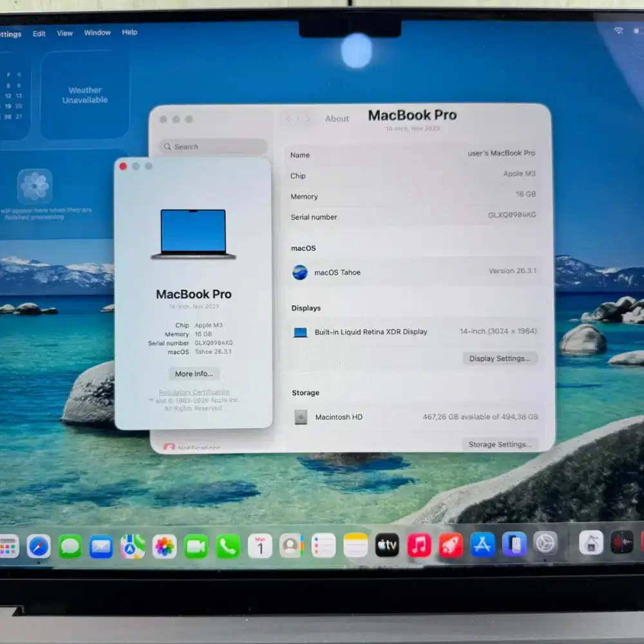Image resolution: width=644 pixels, height=644 pixels.
Task: Click "467,26 GB available of 494,38 GB"
Action: click(480, 417)
